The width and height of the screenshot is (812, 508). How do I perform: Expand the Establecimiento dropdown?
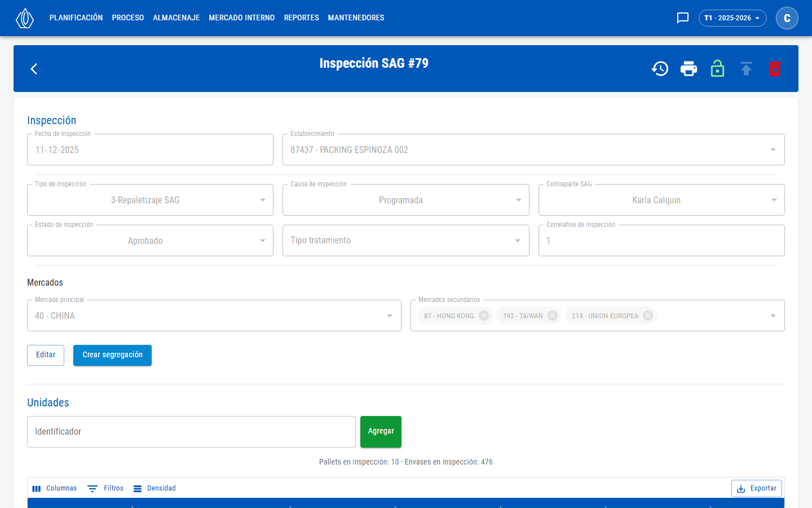(773, 150)
